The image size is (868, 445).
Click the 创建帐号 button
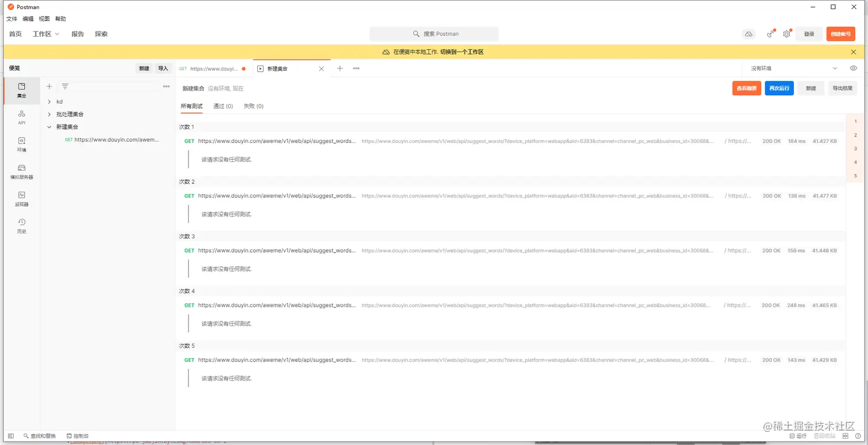tap(840, 34)
